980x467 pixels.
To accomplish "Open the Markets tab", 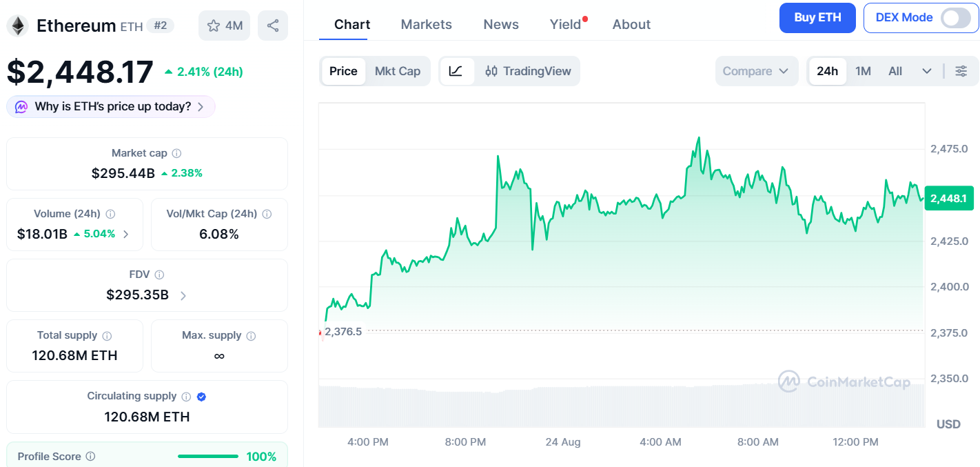I will tap(427, 24).
